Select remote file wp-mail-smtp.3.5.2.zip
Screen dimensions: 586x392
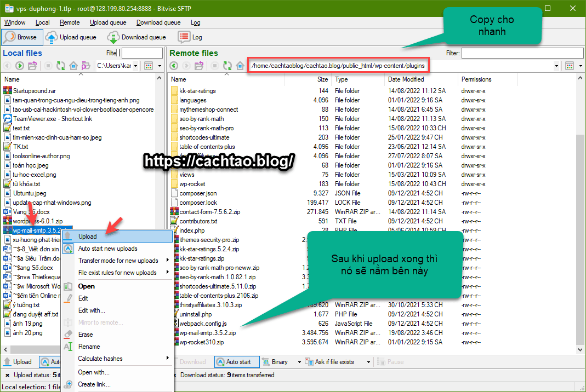(207, 333)
